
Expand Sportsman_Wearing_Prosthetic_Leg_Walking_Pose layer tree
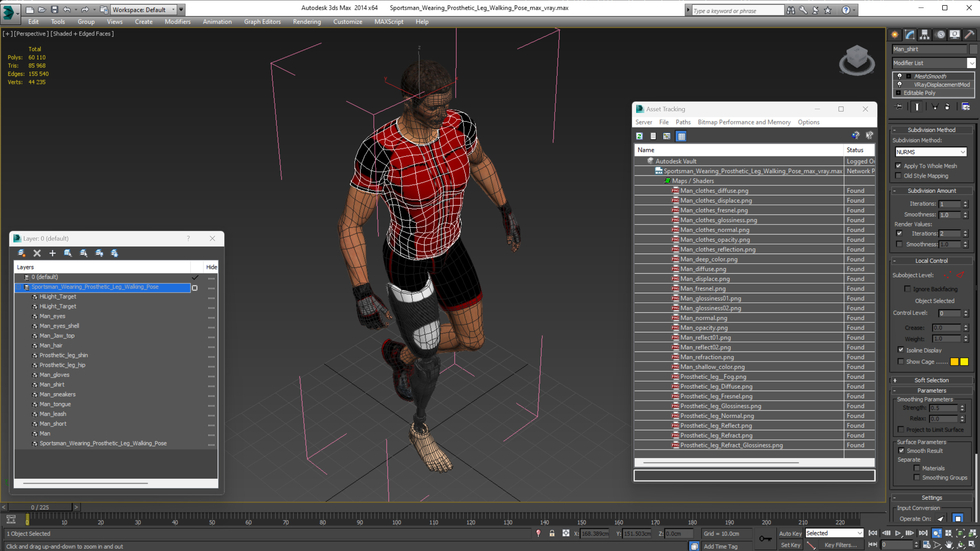click(x=19, y=286)
